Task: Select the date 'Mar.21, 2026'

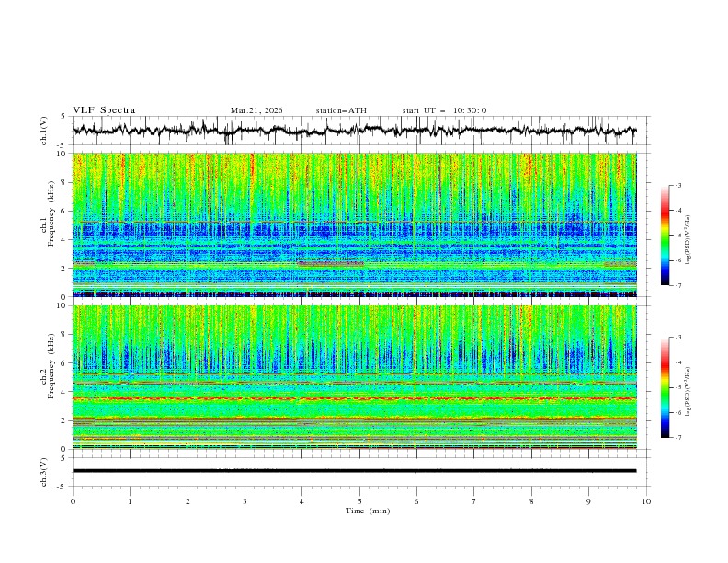Action: (x=256, y=110)
